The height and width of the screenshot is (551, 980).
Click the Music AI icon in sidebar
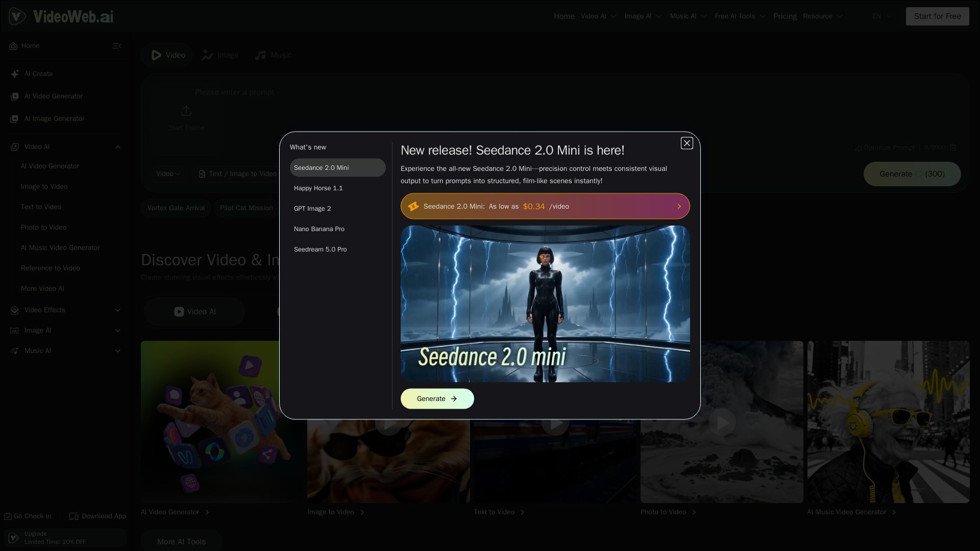(x=14, y=351)
